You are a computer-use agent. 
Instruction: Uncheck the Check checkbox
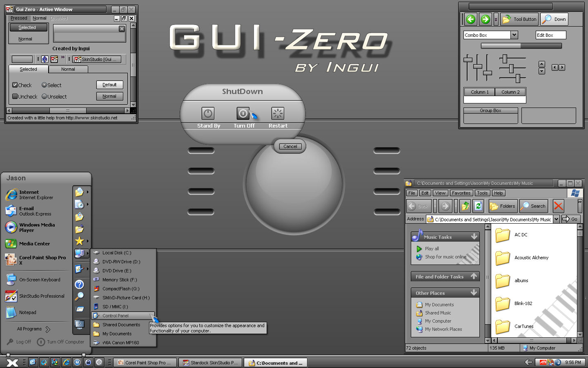point(15,85)
